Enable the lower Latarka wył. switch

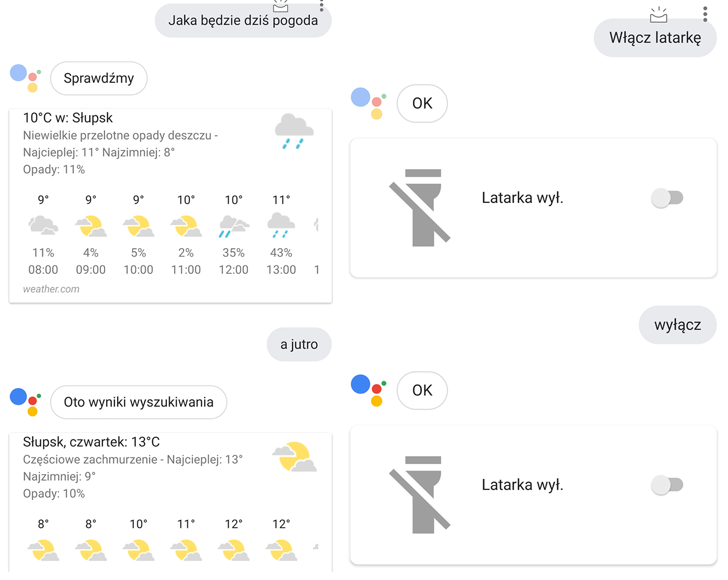tap(667, 485)
